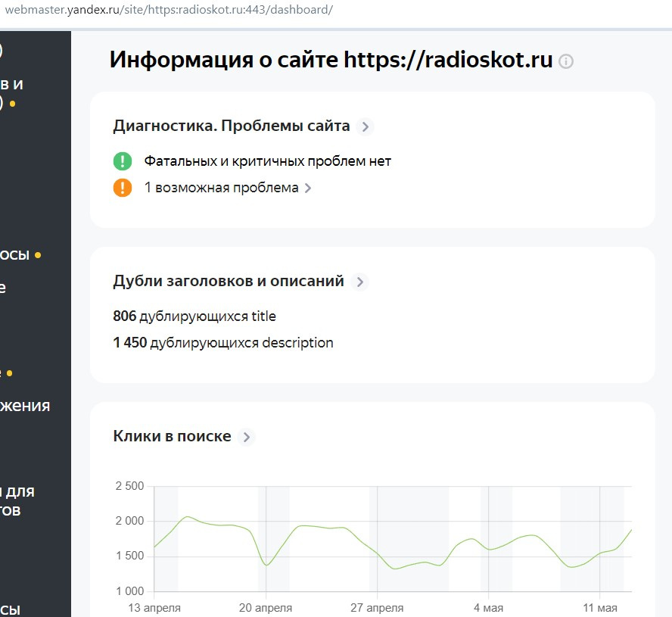Screen dimensions: 672x617
Task: Click the green exclamation status icon
Action: pyautogui.click(x=123, y=161)
